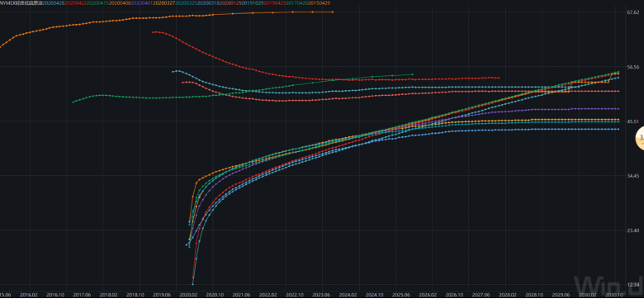Viewport: 644px width, 299px height.
Task: Hide the red 20190429 legend series
Action: [x=275, y=2]
